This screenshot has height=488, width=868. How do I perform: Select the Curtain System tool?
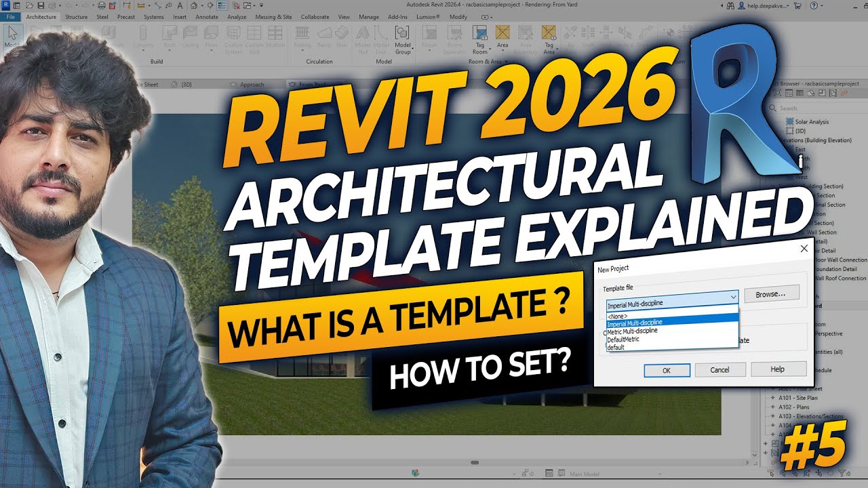point(233,39)
